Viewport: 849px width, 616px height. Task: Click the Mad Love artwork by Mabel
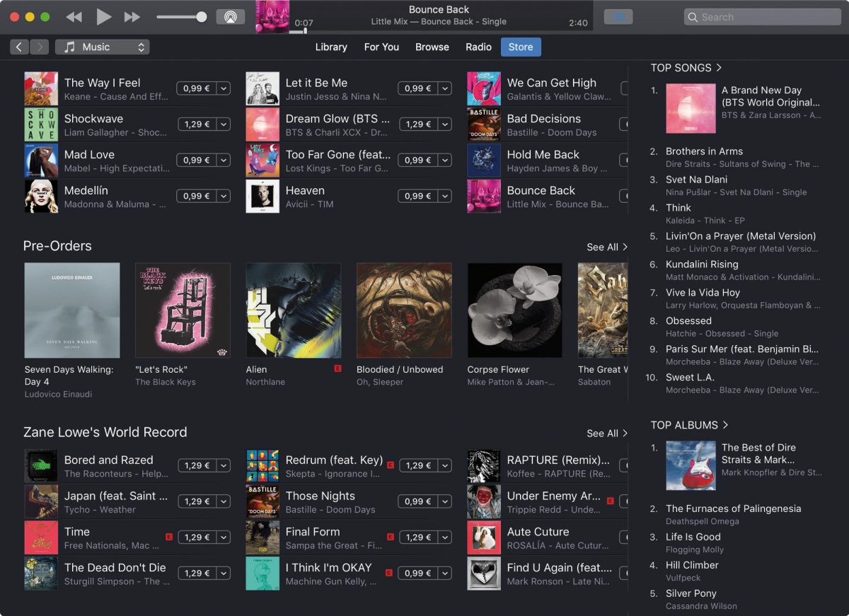pyautogui.click(x=41, y=160)
